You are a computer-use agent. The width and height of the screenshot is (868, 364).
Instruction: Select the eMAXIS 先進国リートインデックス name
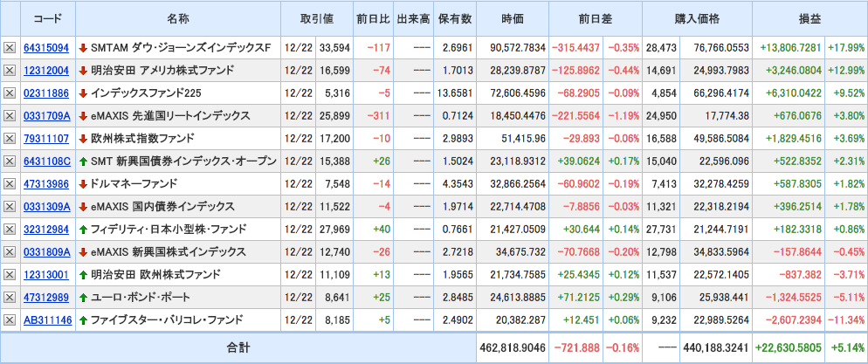tap(170, 115)
